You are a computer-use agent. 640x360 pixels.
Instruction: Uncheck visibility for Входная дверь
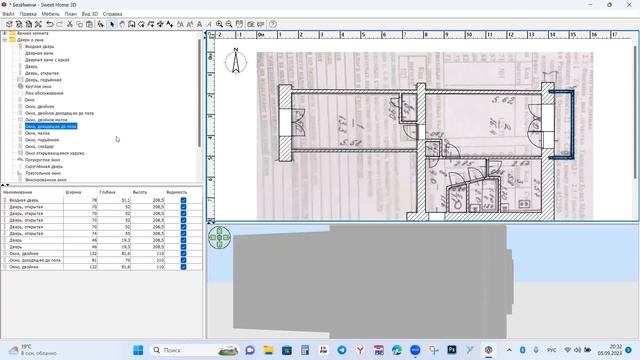[x=183, y=200]
